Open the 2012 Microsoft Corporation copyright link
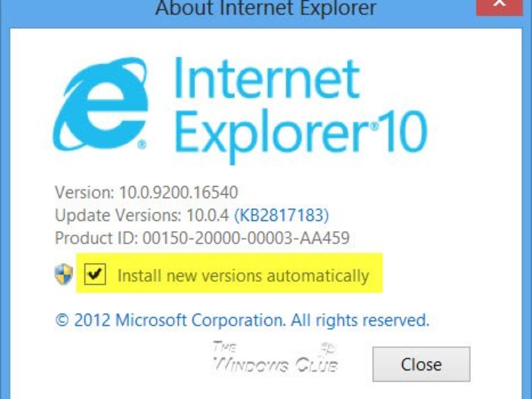Image resolution: width=532 pixels, height=399 pixels. (x=242, y=320)
